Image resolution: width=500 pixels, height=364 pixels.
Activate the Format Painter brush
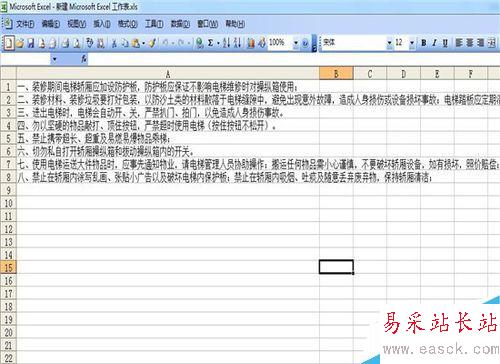(x=153, y=43)
